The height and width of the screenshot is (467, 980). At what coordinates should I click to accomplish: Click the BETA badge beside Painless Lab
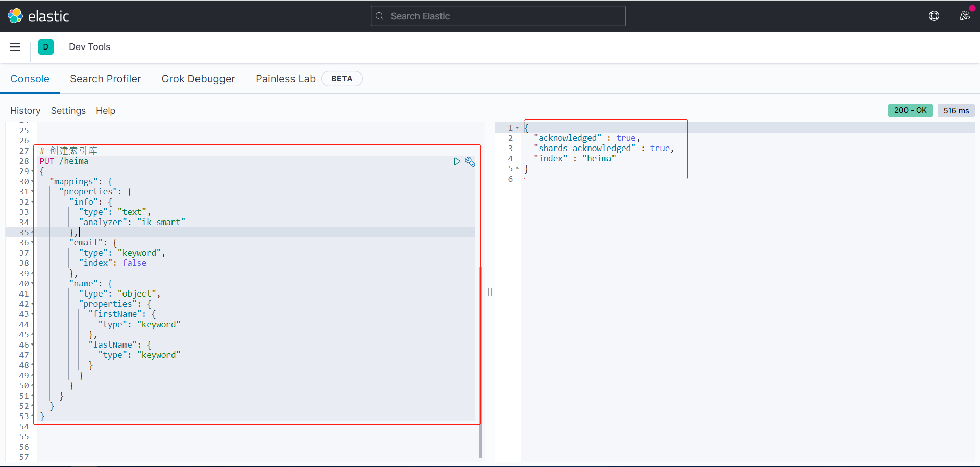click(342, 79)
